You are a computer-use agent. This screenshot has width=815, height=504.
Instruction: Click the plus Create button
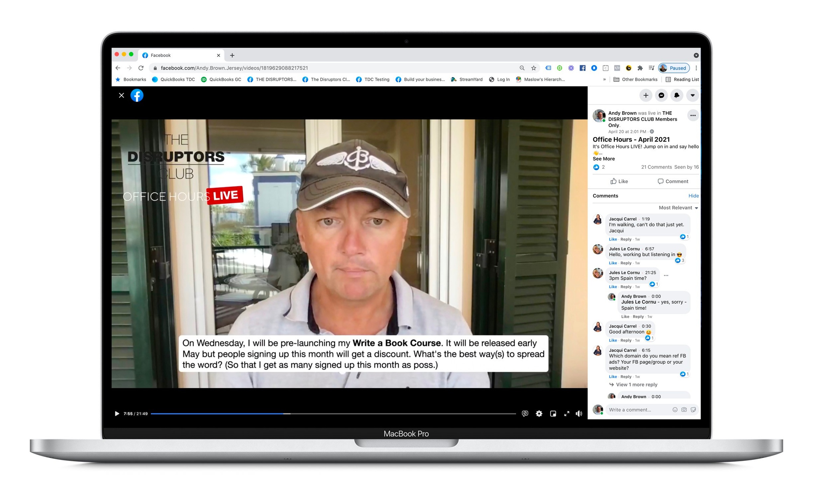tap(646, 95)
